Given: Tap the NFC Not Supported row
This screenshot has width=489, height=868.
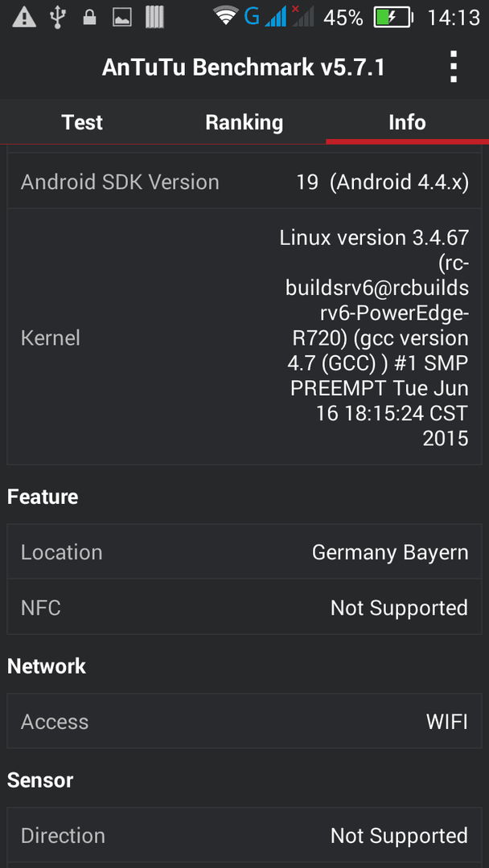Looking at the screenshot, I should click(x=244, y=608).
